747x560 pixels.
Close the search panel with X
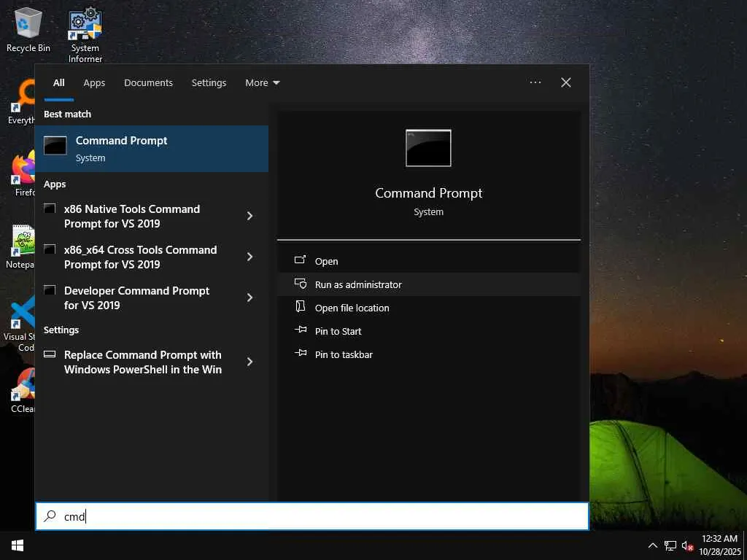tap(566, 82)
